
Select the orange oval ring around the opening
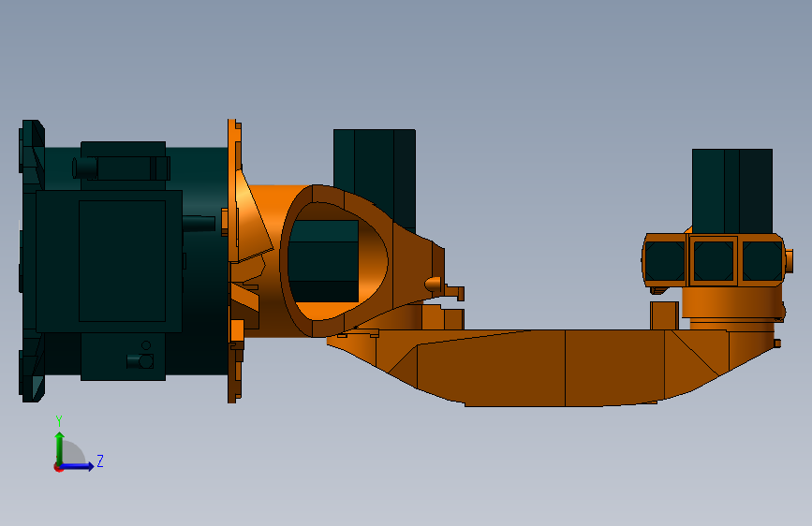click(334, 260)
